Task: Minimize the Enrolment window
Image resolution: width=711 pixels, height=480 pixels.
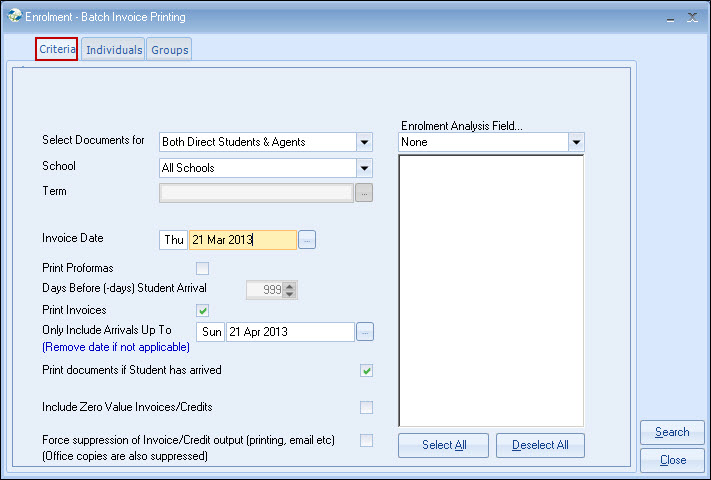Action: (x=667, y=18)
